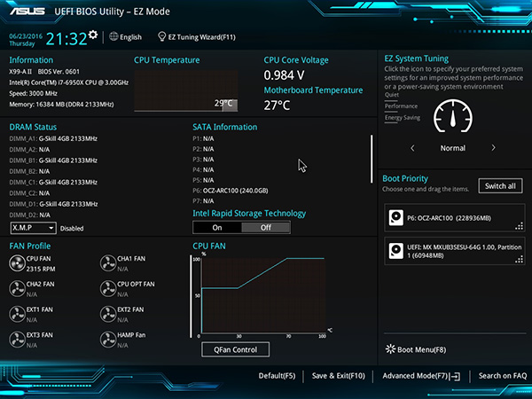Click DIMM_D1: G-Skill 4GB 2133MHz row

[x=53, y=204]
